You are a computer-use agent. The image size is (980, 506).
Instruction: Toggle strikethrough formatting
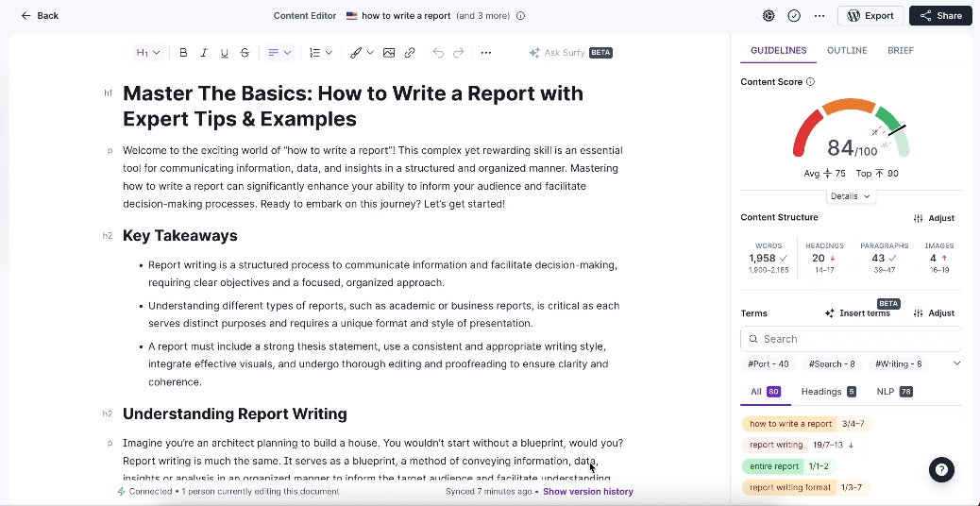[x=245, y=53]
